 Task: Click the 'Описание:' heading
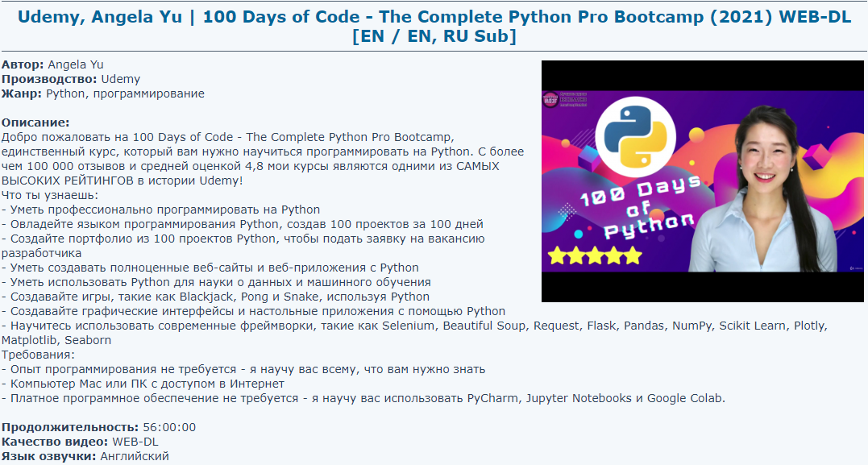[35, 122]
